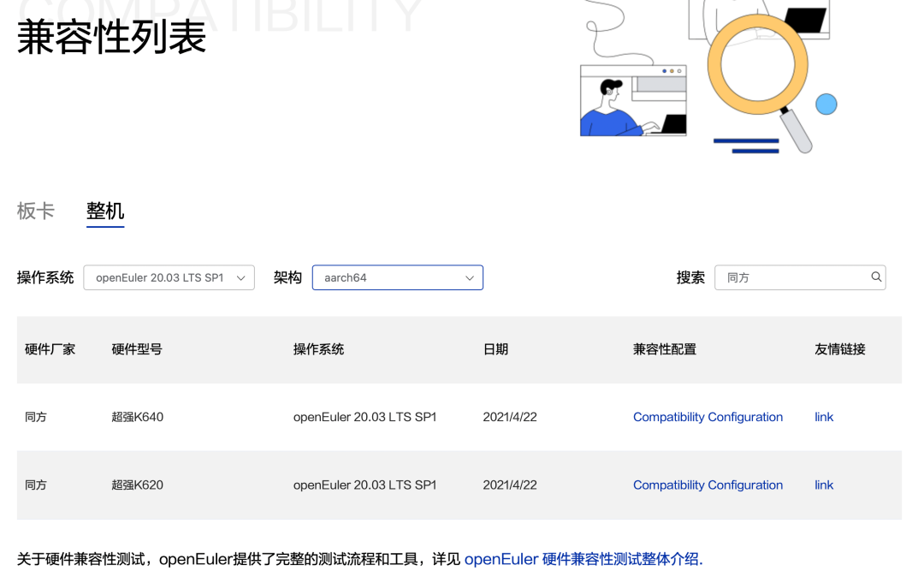Image resolution: width=924 pixels, height=571 pixels.
Task: Click 同方 vendor cell in the K620 row
Action: point(36,485)
